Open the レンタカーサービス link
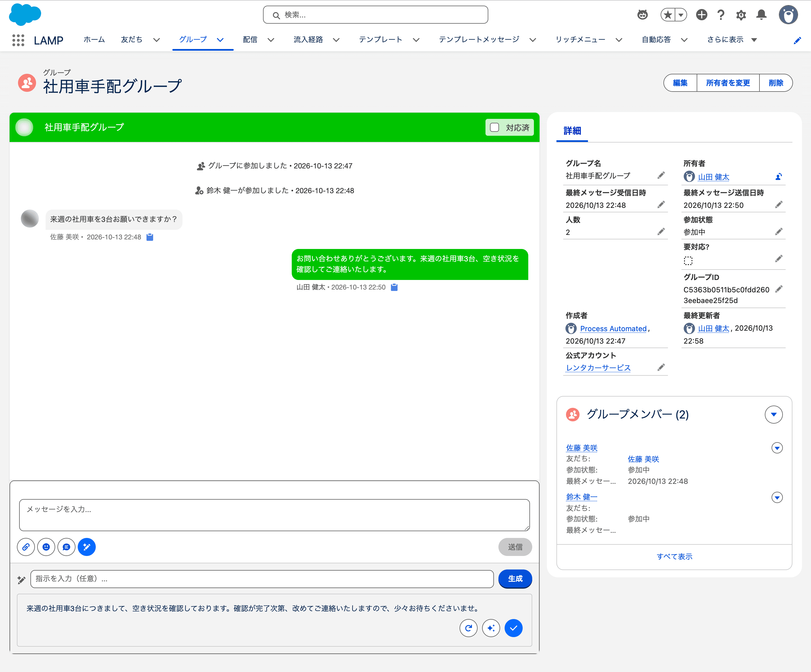 [598, 368]
